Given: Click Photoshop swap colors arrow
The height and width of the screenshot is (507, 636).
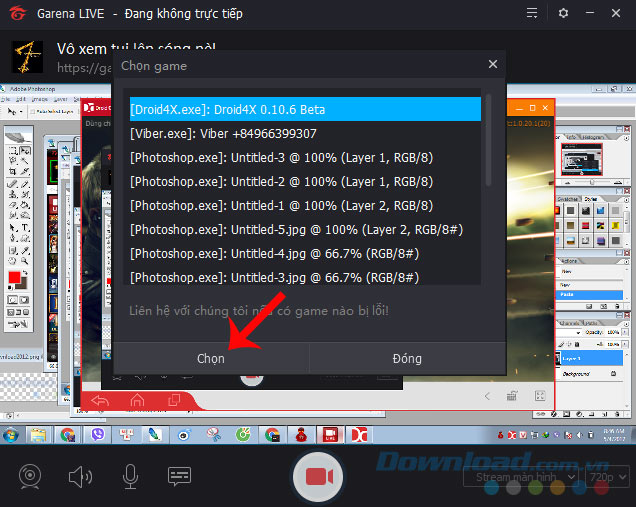Looking at the screenshot, I should click(25, 273).
